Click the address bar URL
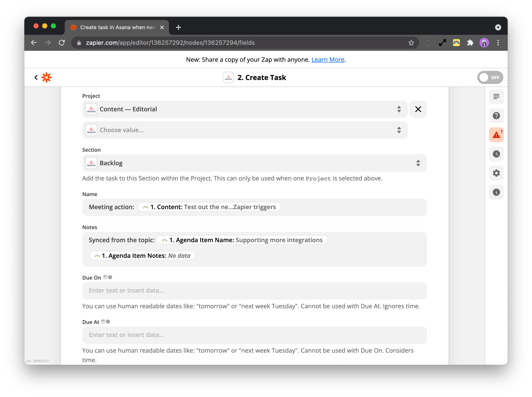 coord(170,43)
